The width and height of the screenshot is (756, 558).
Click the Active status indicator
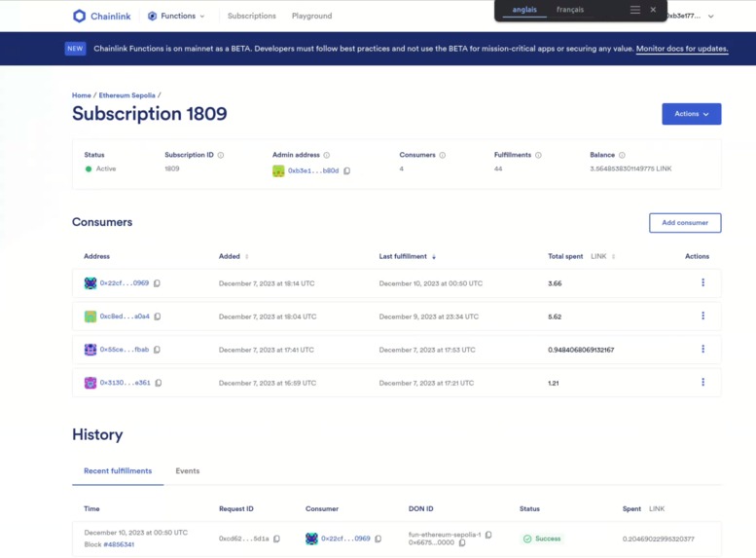coord(100,168)
